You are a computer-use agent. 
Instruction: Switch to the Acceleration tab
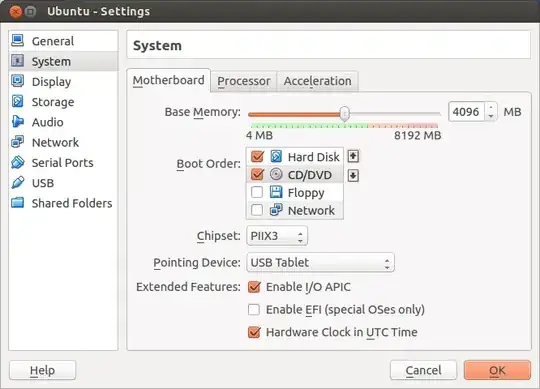[318, 81]
